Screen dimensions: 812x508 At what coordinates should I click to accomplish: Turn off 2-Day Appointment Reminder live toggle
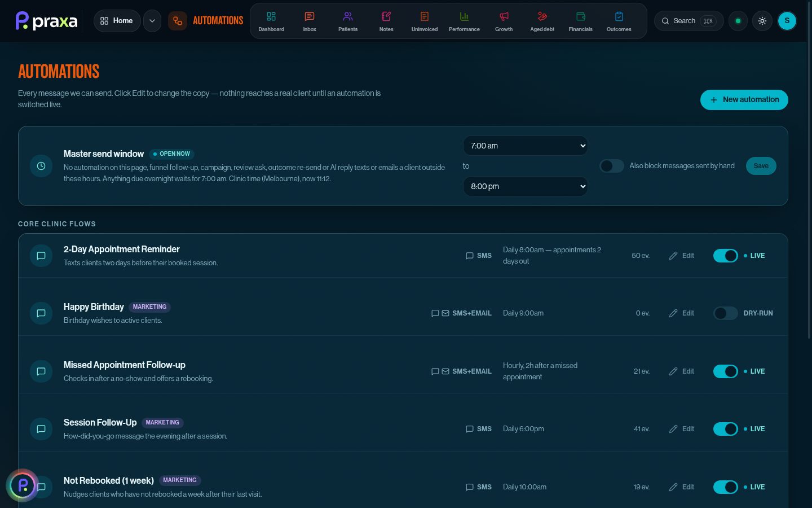[726, 256]
